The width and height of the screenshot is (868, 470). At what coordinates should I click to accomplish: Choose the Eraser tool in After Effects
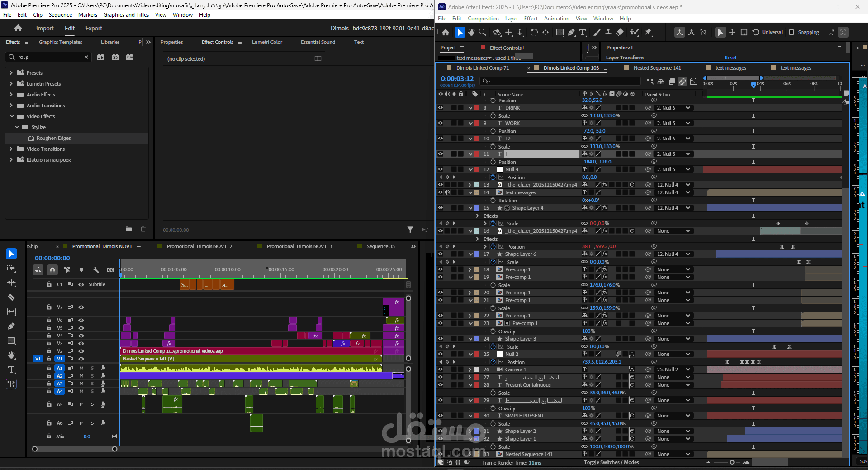click(620, 32)
